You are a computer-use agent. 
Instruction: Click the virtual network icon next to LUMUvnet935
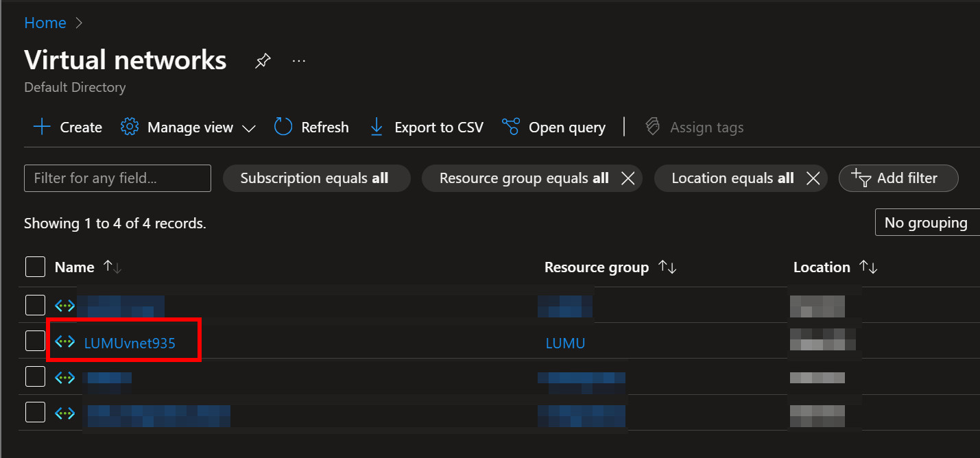click(64, 341)
